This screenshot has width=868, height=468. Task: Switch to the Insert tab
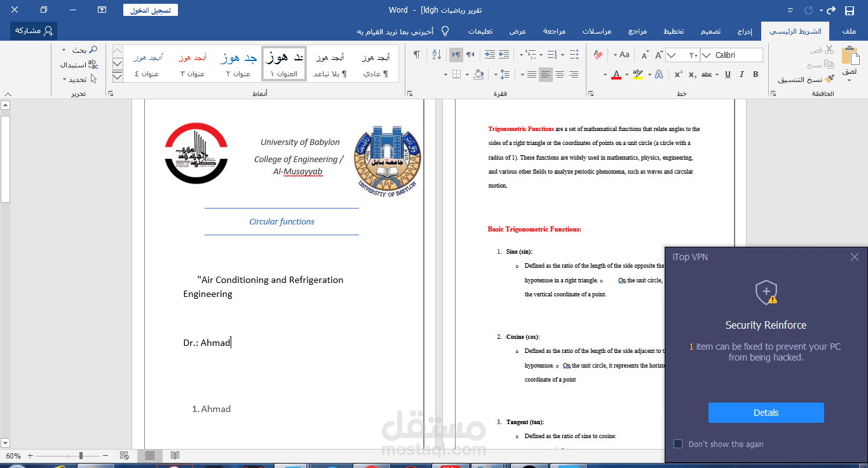[745, 31]
